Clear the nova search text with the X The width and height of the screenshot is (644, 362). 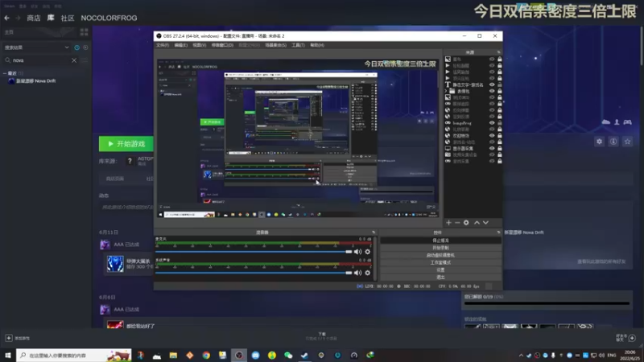click(x=74, y=60)
